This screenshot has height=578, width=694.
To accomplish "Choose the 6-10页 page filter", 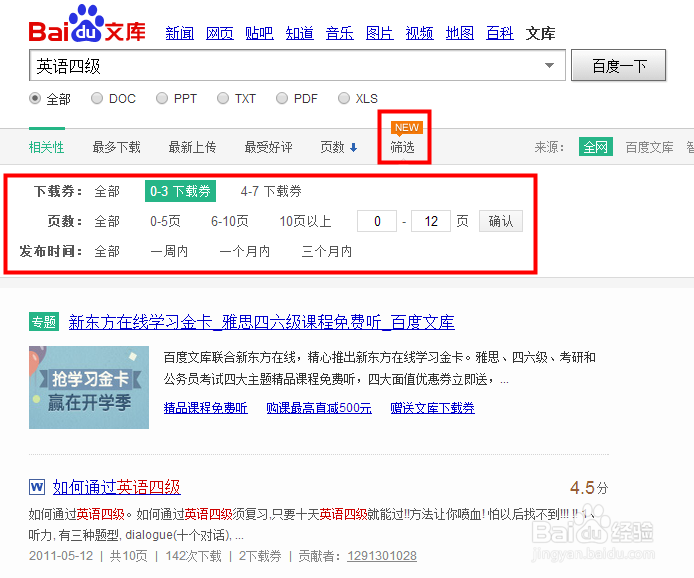I will (x=230, y=221).
